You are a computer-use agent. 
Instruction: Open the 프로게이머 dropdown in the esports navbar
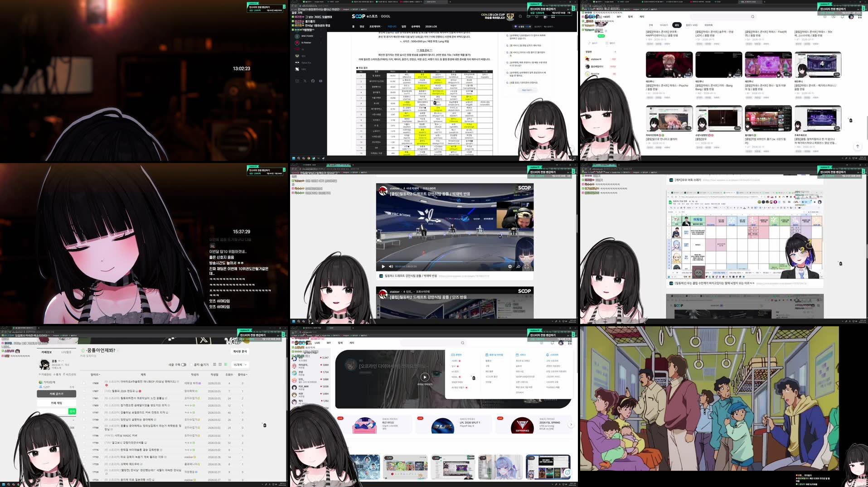375,26
